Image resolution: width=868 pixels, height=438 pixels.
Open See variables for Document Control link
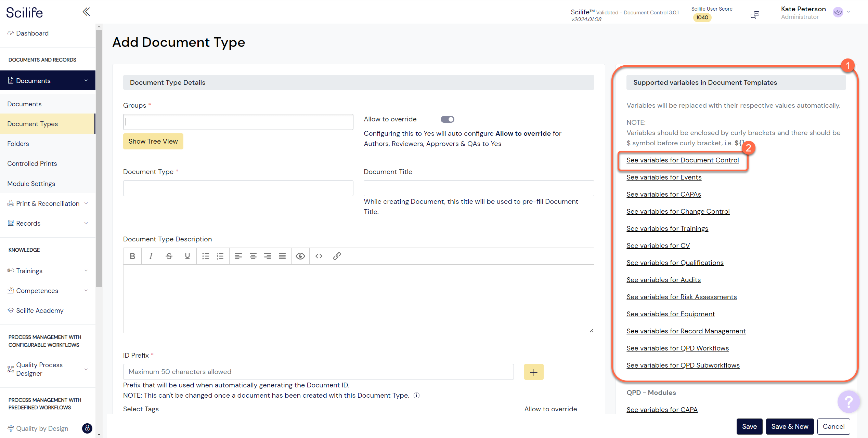pyautogui.click(x=682, y=160)
